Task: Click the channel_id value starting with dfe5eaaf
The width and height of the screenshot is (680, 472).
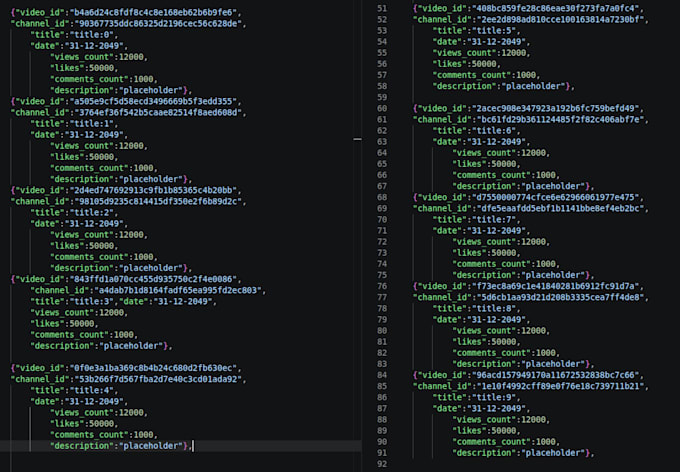Action: (560, 208)
